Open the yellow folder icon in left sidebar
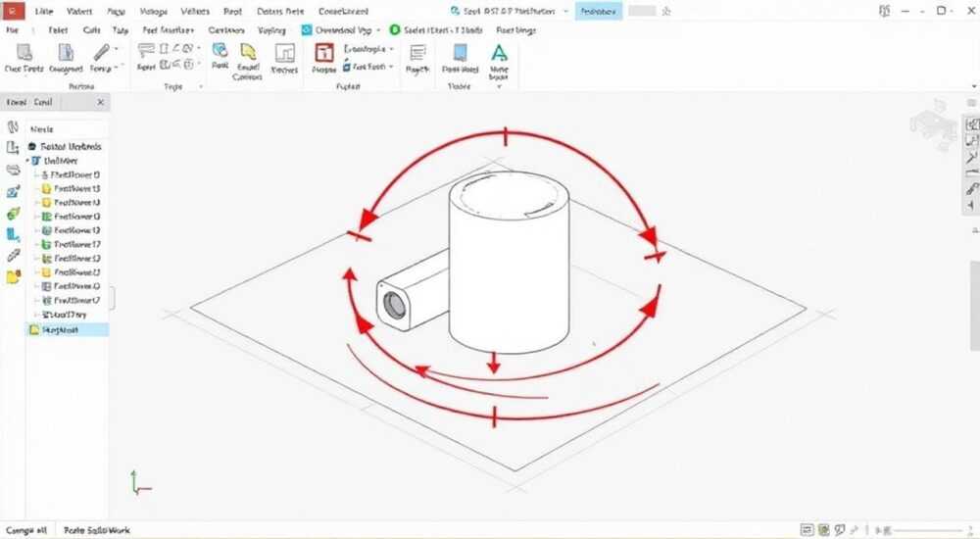The width and height of the screenshot is (980, 539). coord(13,276)
